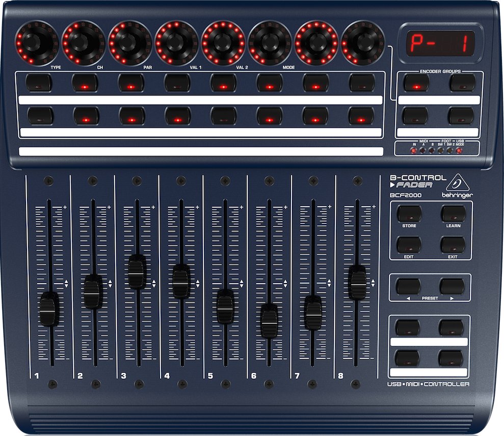Click the rotary encoder labeled MODE
The height and width of the screenshot is (436, 504).
270,43
